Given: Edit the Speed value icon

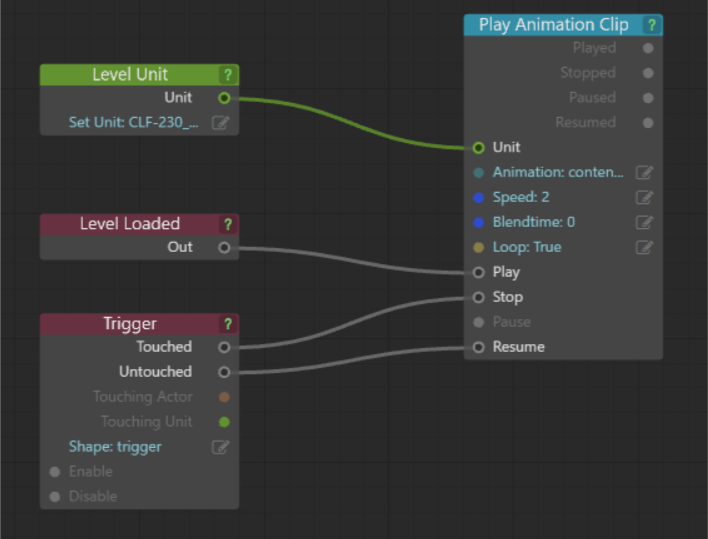Looking at the screenshot, I should [644, 197].
